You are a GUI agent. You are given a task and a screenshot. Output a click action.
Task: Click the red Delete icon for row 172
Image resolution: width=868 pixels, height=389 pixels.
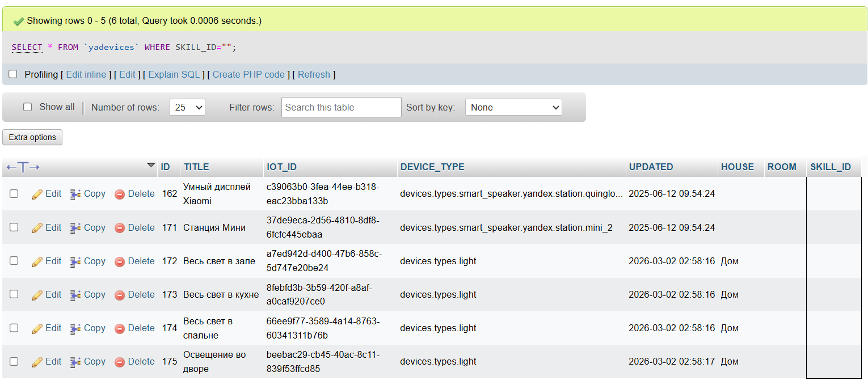pyautogui.click(x=120, y=261)
